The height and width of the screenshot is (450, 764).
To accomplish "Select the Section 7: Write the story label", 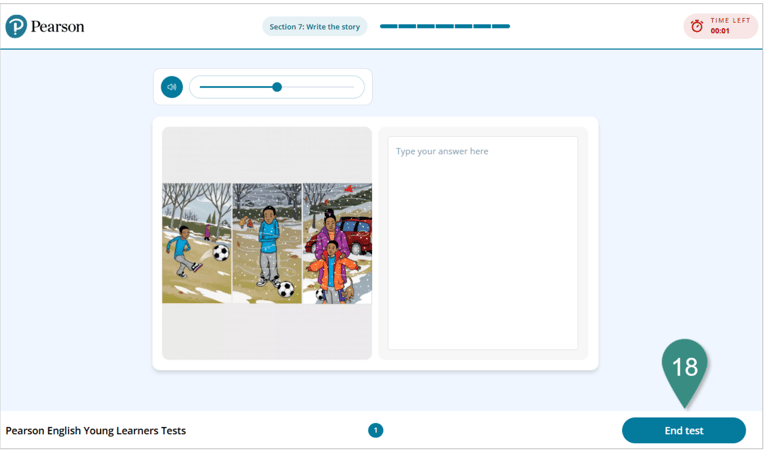I will [x=314, y=27].
